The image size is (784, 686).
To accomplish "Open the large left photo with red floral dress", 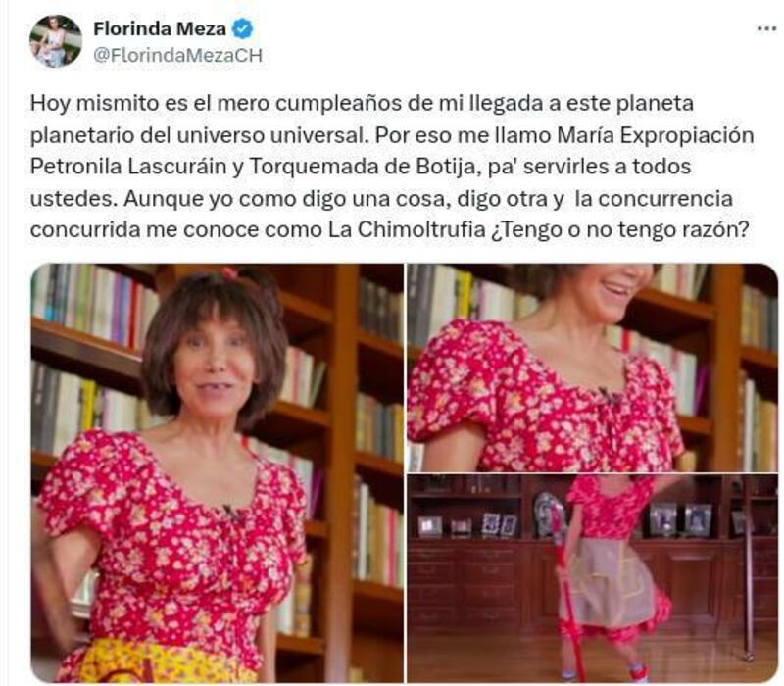I will coord(217,472).
